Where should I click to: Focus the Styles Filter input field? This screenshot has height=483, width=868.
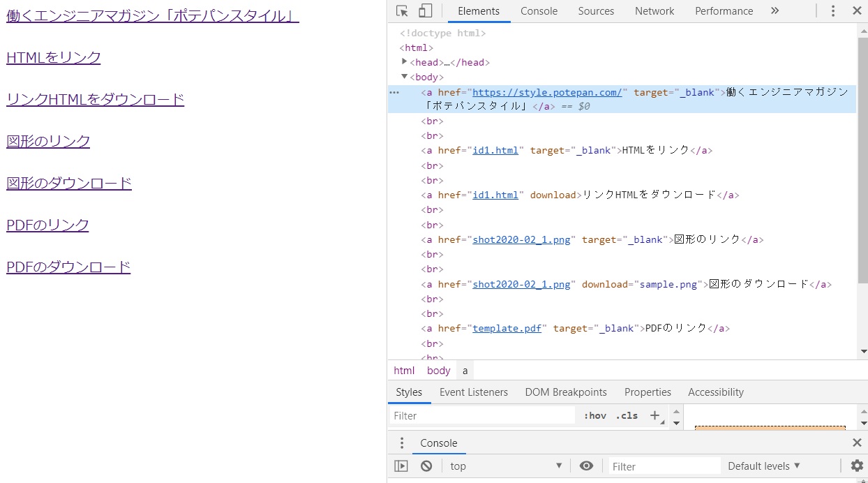[x=481, y=415]
